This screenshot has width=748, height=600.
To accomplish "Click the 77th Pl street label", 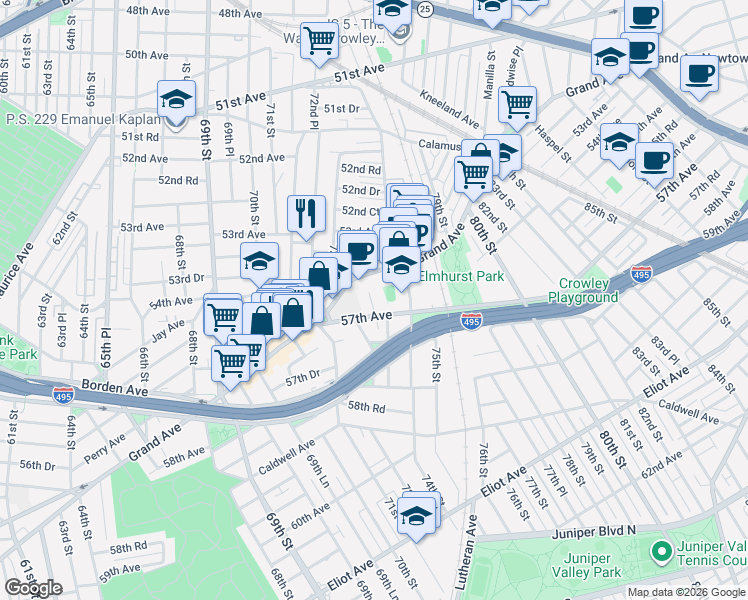I will (x=555, y=481).
